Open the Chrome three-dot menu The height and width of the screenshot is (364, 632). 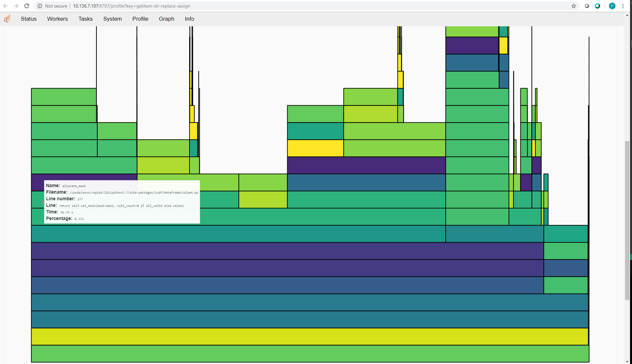pos(623,6)
